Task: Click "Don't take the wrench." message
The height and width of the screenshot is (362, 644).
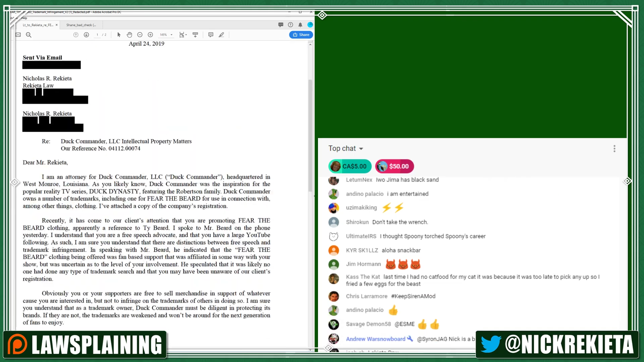Action: [x=400, y=222]
